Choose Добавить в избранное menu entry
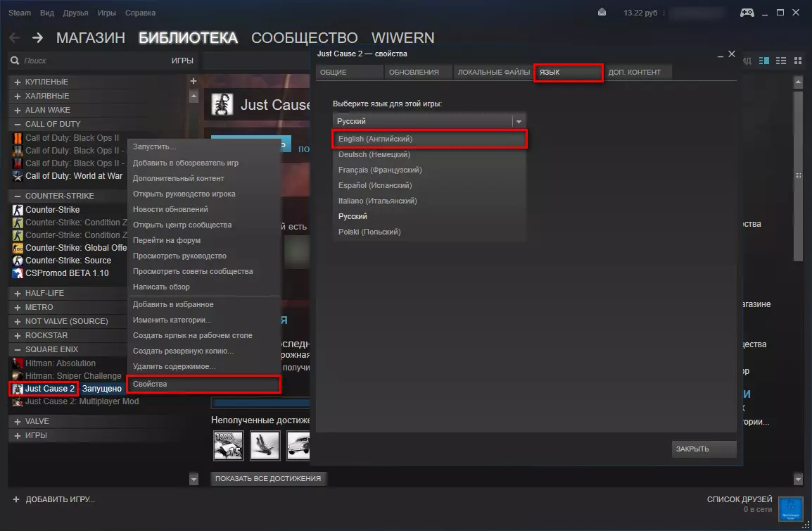This screenshot has width=812, height=531. click(204, 304)
